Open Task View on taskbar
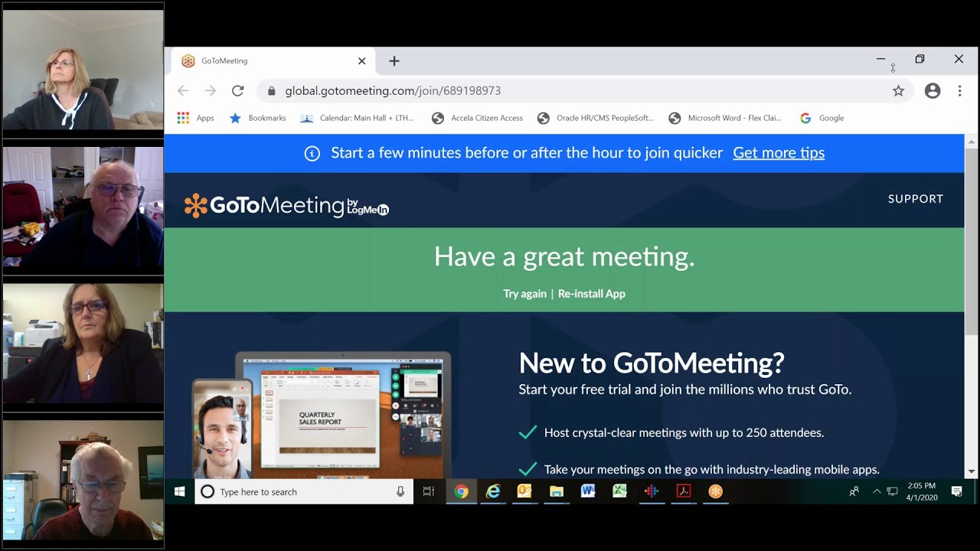The image size is (980, 551). tap(429, 492)
